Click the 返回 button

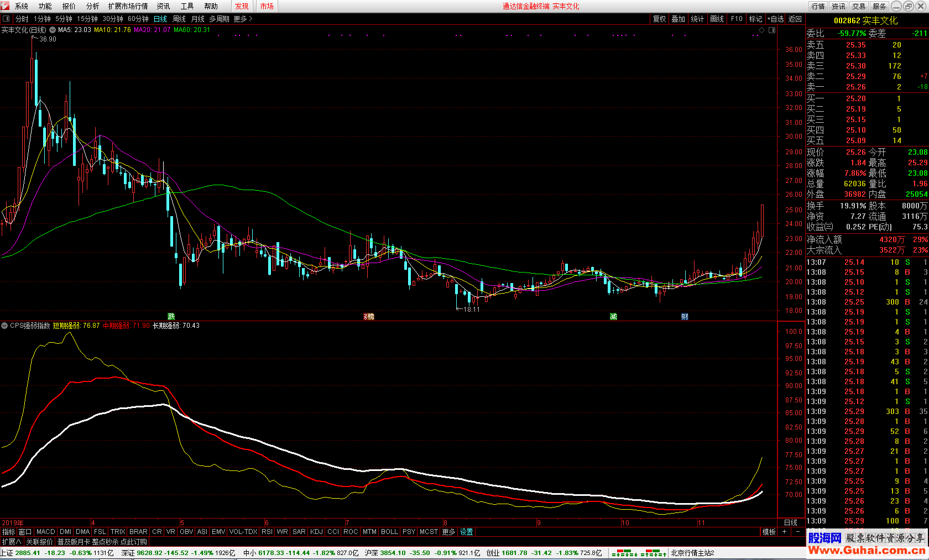pos(795,19)
